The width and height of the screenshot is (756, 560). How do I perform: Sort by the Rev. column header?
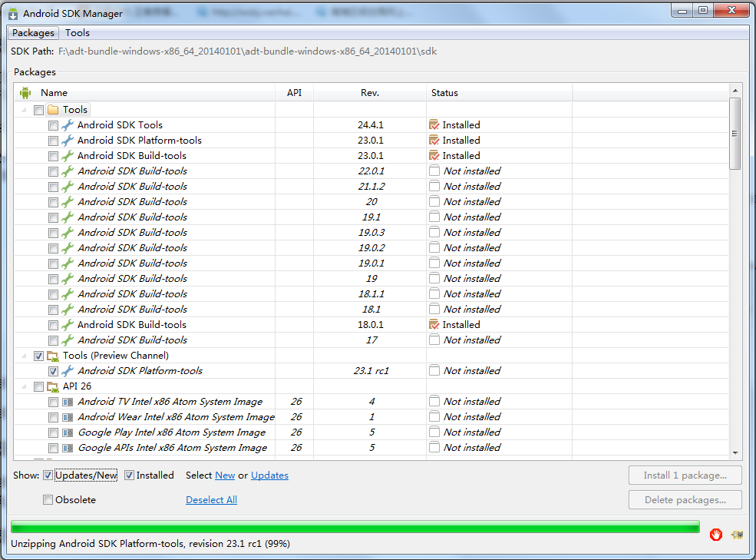(370, 93)
